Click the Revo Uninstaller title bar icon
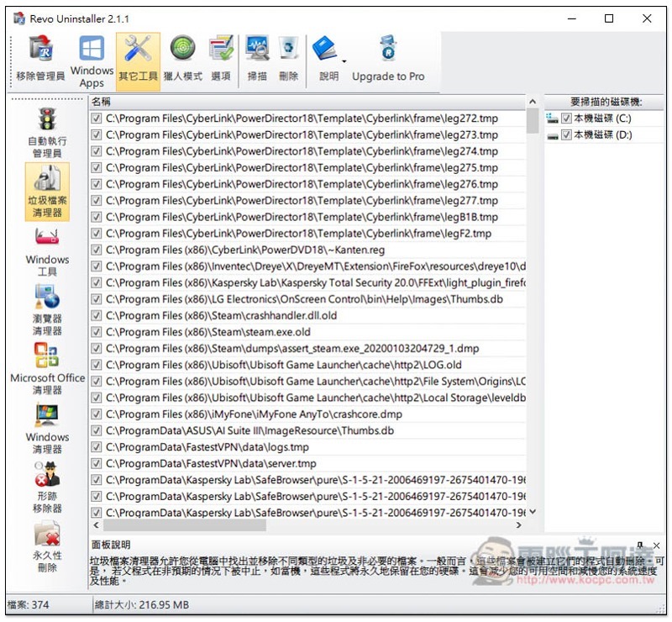The image size is (672, 622). point(19,18)
